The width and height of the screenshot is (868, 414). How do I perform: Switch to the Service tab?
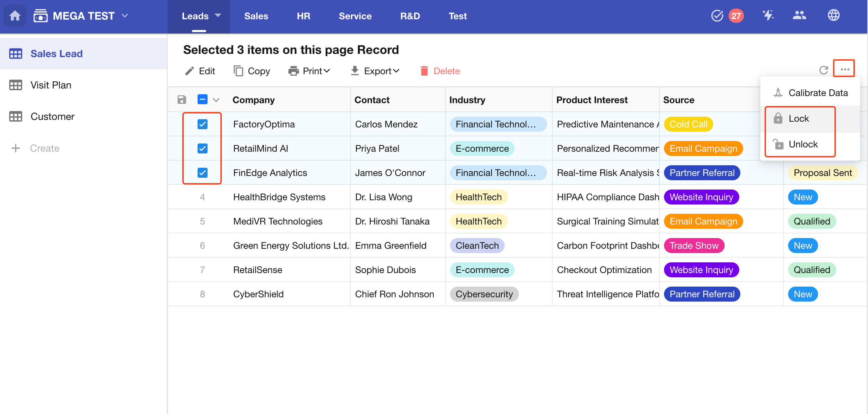click(x=355, y=16)
